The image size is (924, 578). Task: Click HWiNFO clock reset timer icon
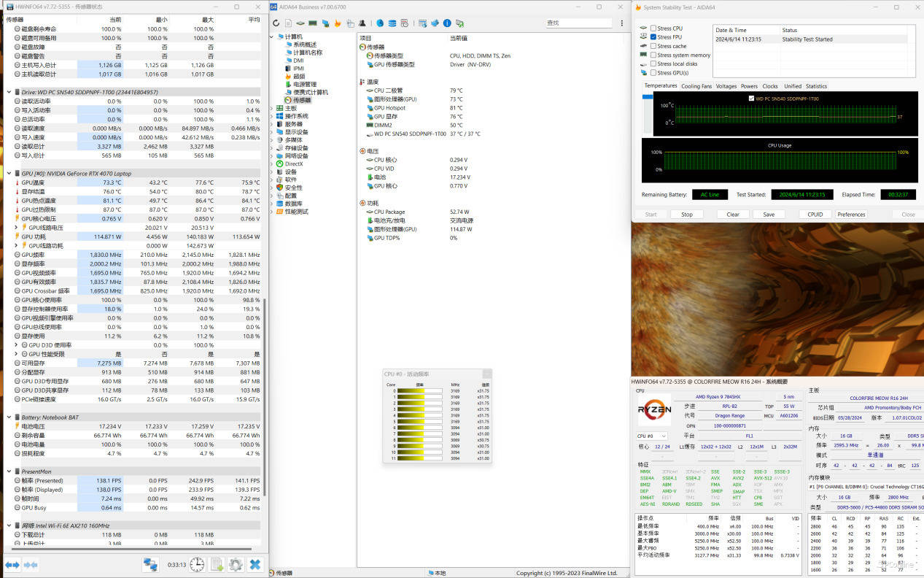[198, 564]
